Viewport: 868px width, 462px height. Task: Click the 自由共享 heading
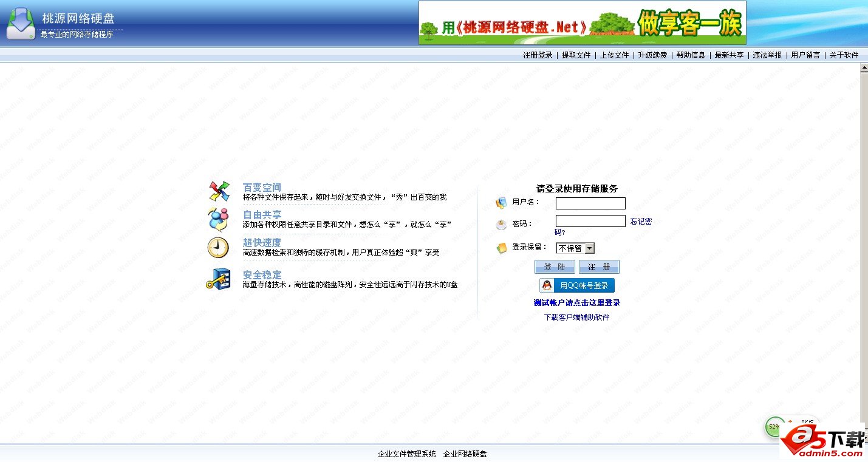tap(262, 215)
